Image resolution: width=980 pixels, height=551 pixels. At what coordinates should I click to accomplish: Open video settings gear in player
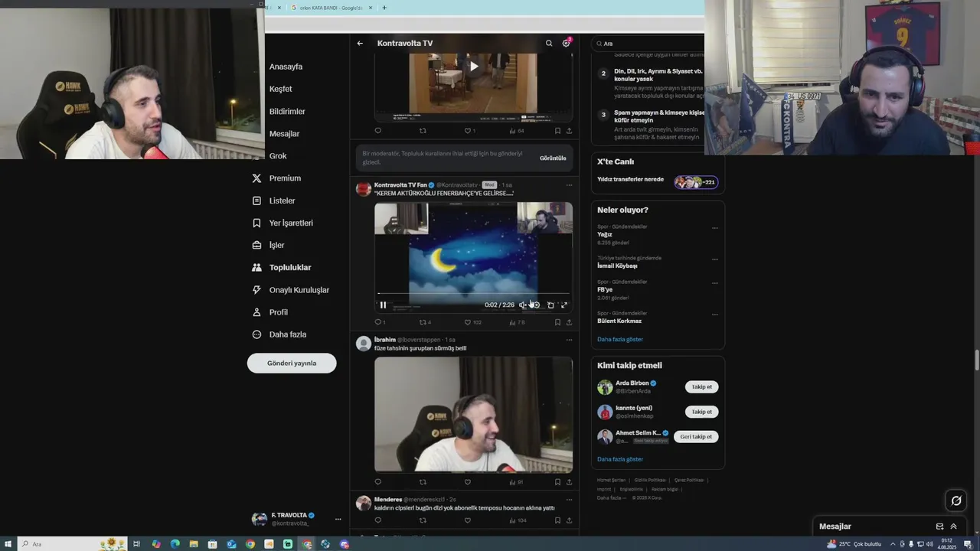(x=536, y=305)
